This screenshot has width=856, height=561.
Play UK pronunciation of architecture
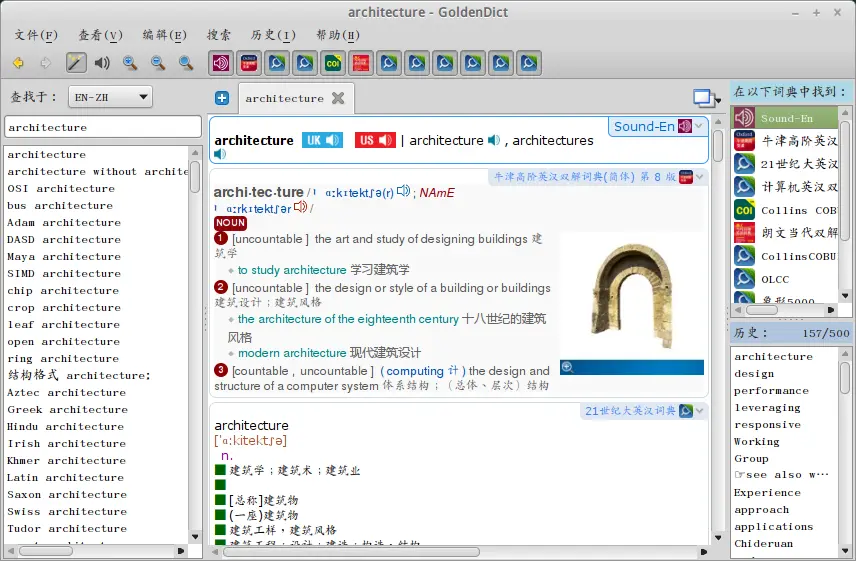pyautogui.click(x=323, y=140)
